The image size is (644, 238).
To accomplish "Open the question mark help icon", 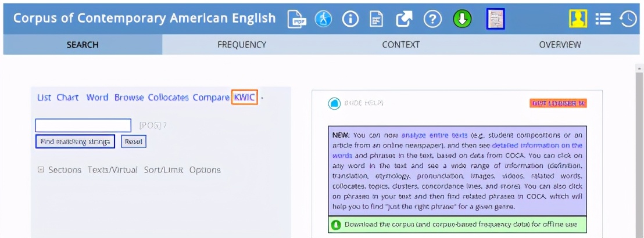I will 432,19.
